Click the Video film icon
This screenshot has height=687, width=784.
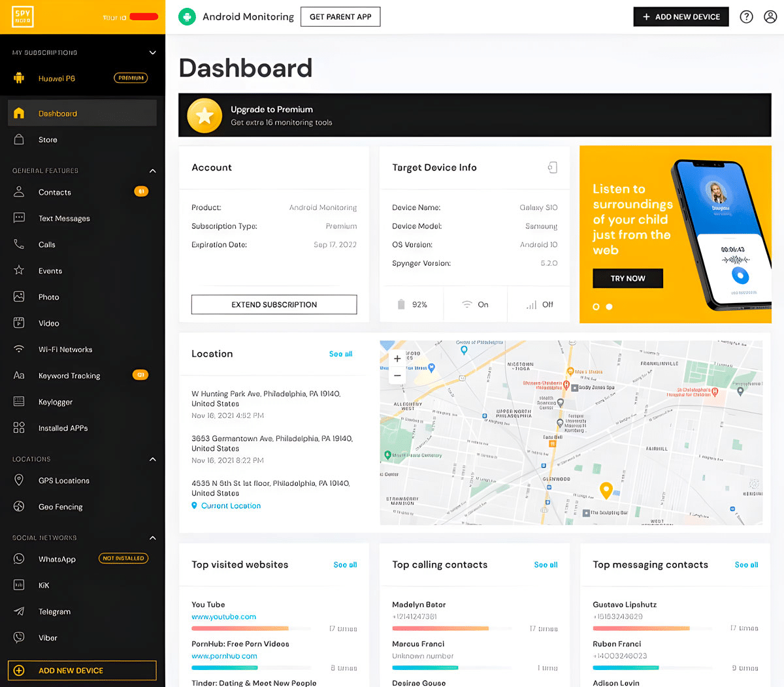tap(19, 323)
